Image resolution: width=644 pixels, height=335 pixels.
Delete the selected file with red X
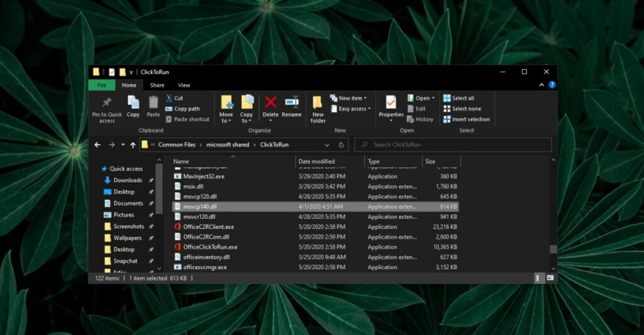(x=270, y=102)
